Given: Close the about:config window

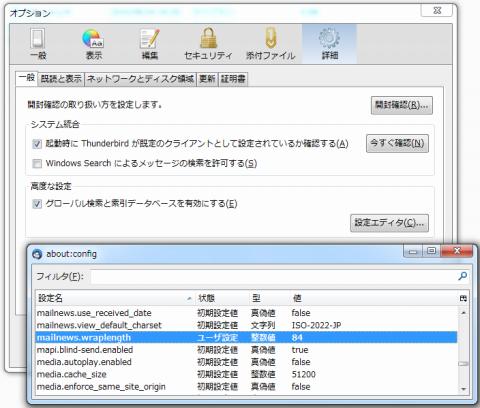Looking at the screenshot, I should (x=457, y=251).
